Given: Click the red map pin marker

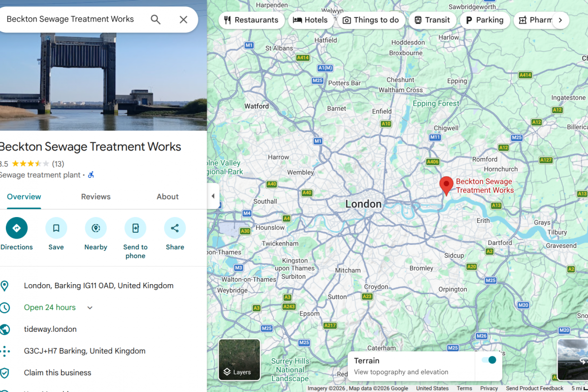Looking at the screenshot, I should coord(446,186).
